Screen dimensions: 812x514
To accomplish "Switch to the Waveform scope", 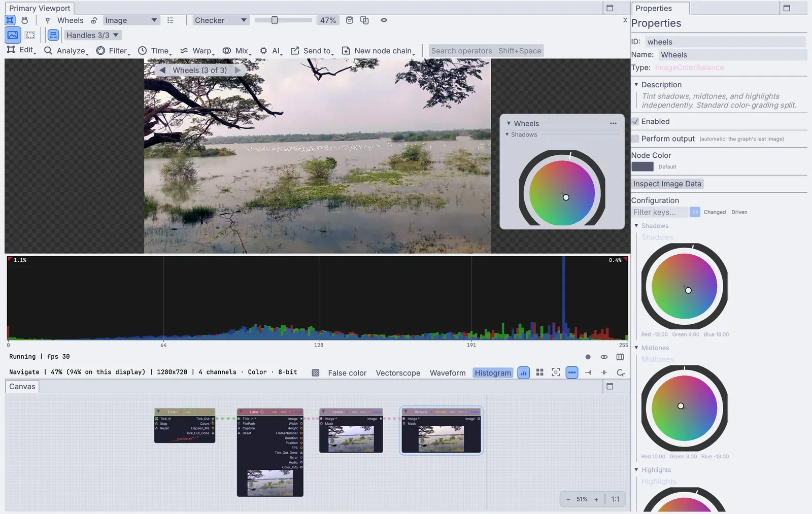I will (x=448, y=373).
